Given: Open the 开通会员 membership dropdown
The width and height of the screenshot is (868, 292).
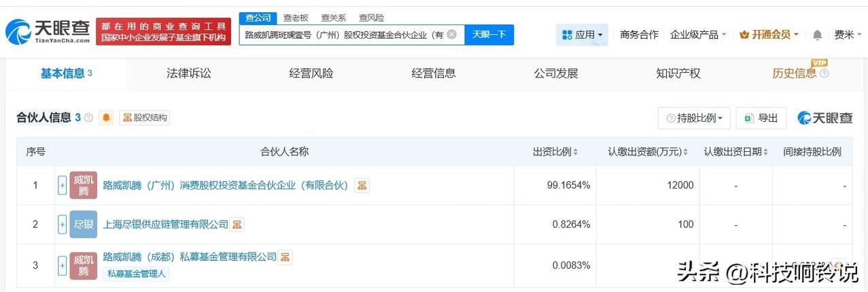Looking at the screenshot, I should click(x=769, y=35).
